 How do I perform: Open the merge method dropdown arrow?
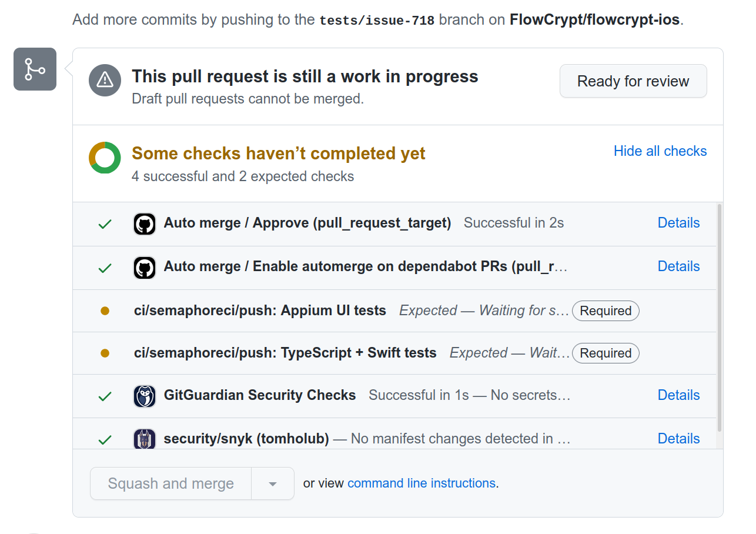click(272, 483)
